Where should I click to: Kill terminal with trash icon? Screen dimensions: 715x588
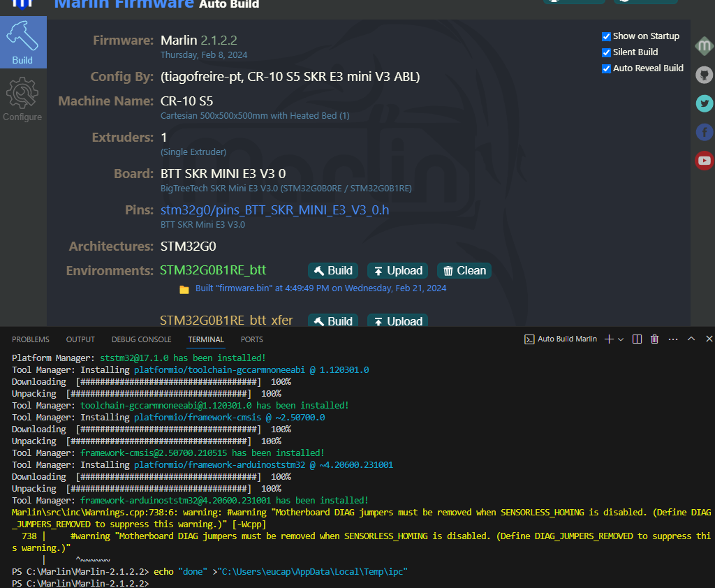(x=654, y=339)
